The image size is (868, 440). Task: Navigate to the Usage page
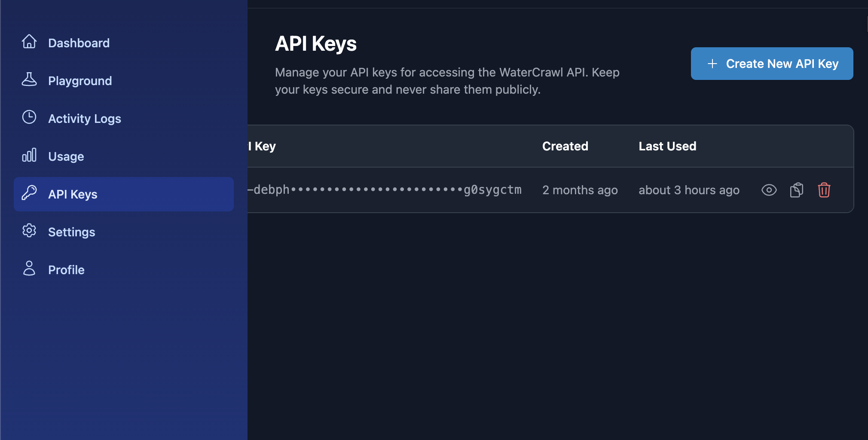(x=66, y=156)
